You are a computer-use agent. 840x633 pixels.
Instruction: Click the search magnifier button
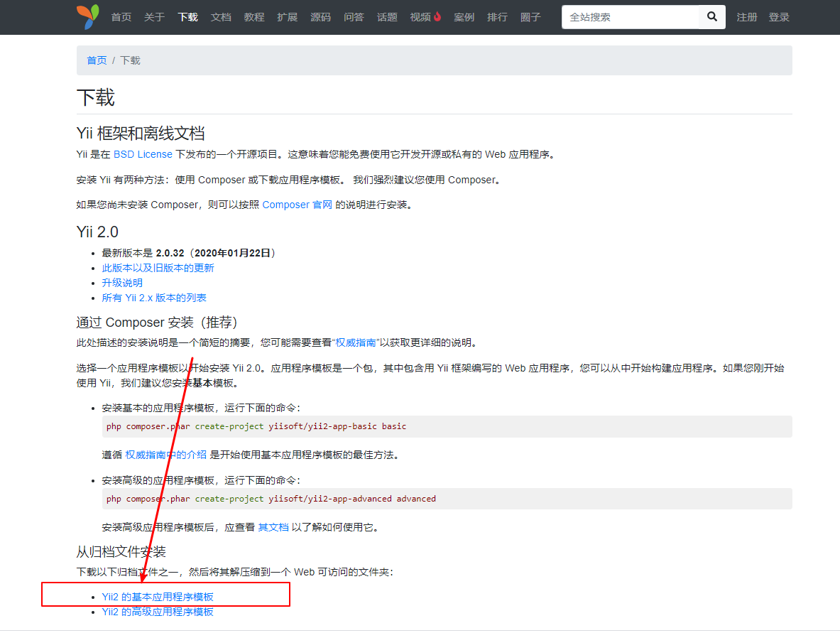point(712,16)
